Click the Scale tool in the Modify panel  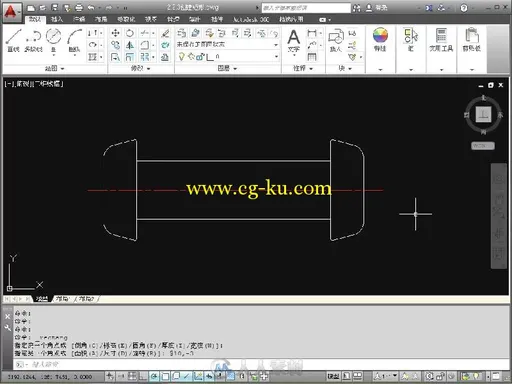click(x=130, y=57)
